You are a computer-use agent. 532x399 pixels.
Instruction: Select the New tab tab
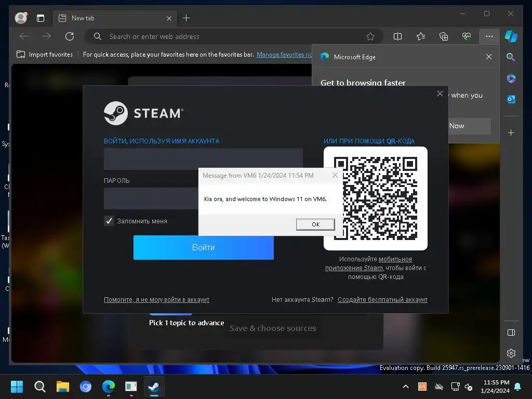(x=114, y=18)
